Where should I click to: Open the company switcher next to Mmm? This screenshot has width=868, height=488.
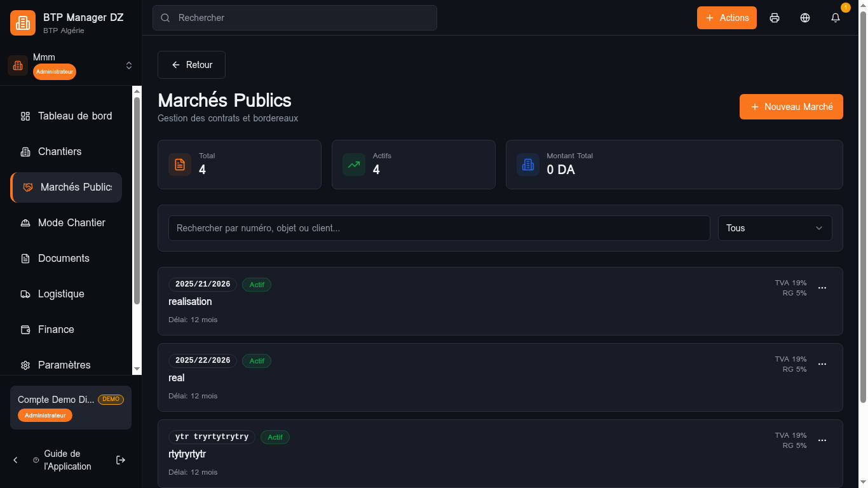click(x=129, y=65)
